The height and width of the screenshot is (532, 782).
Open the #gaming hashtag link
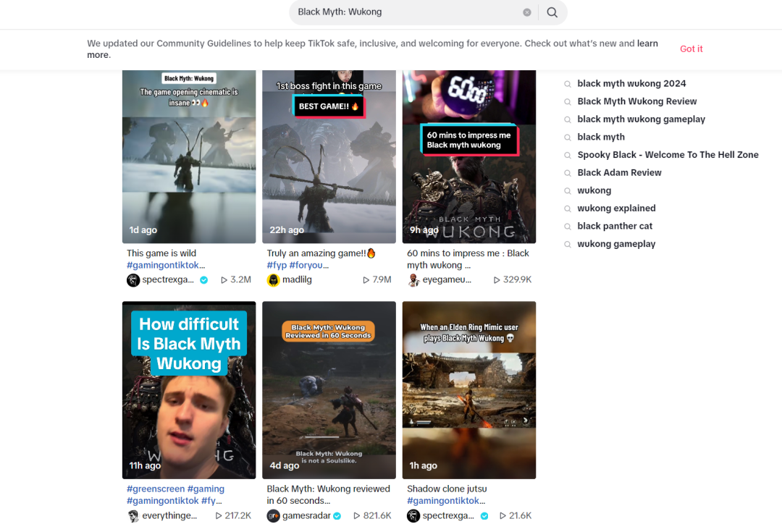pos(206,489)
